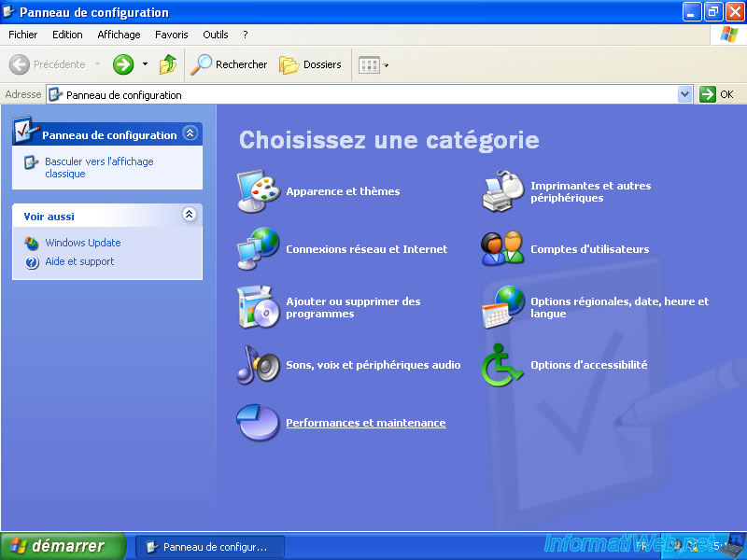Viewport: 747px width, 560px height.
Task: Click the Comptes d'utilisateurs text link
Action: coord(590,249)
